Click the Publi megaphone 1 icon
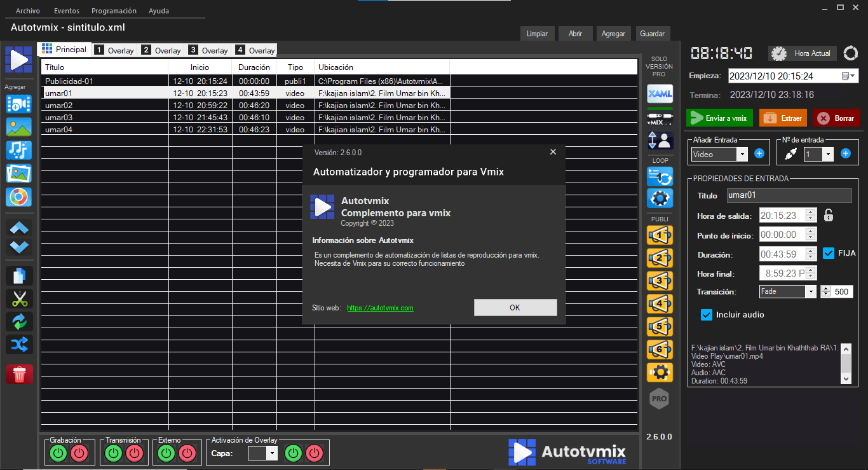 (x=660, y=236)
